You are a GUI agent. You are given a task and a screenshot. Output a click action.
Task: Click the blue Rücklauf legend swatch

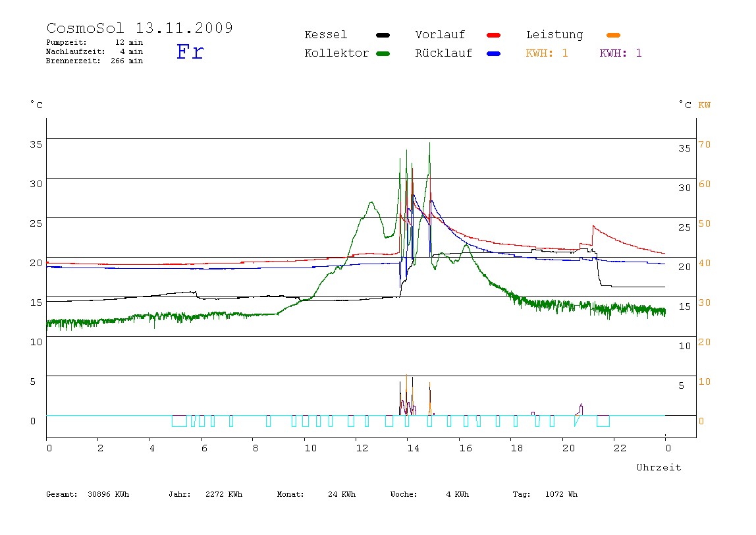click(x=494, y=53)
